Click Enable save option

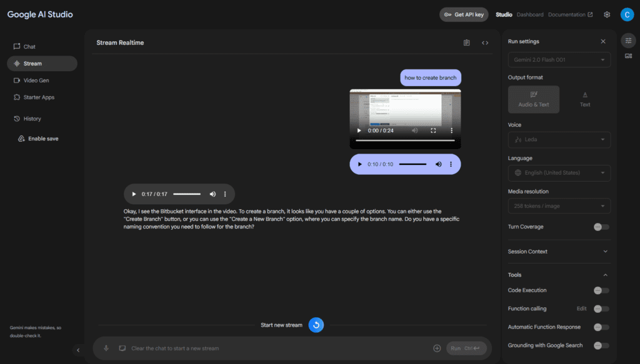(38, 139)
